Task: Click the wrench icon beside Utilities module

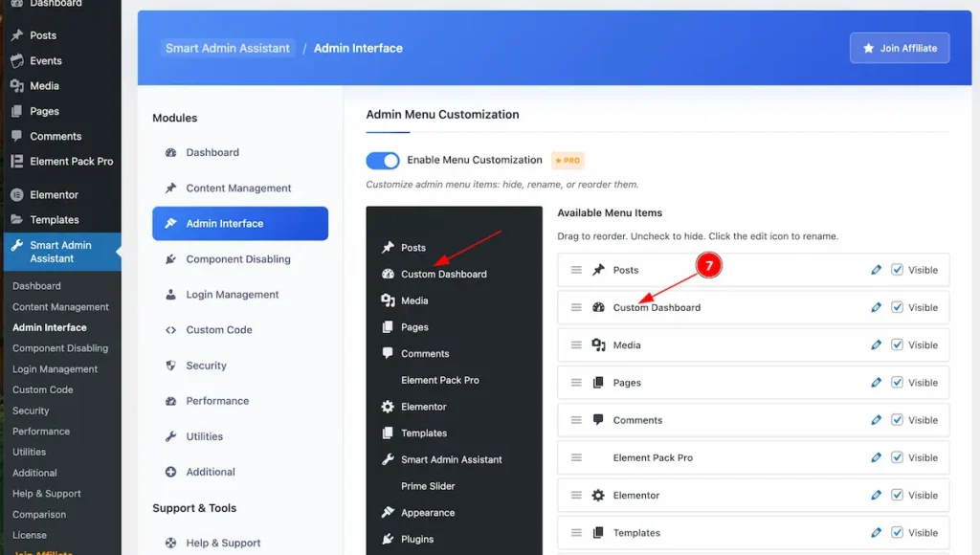Action: pos(170,436)
